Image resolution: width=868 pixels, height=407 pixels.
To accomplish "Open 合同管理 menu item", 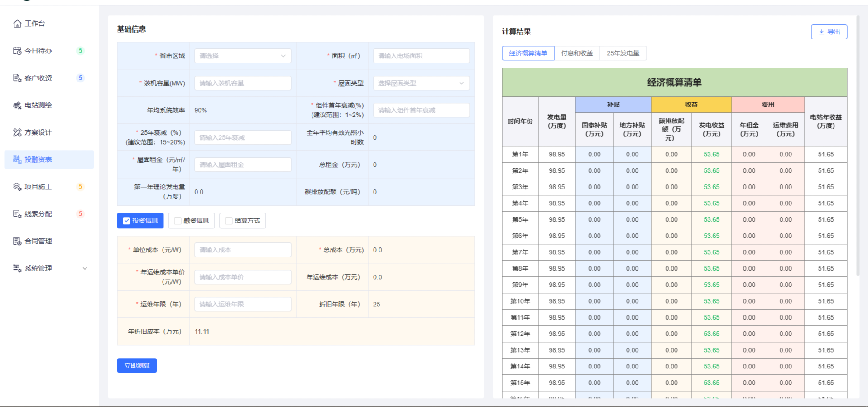I will (x=49, y=241).
